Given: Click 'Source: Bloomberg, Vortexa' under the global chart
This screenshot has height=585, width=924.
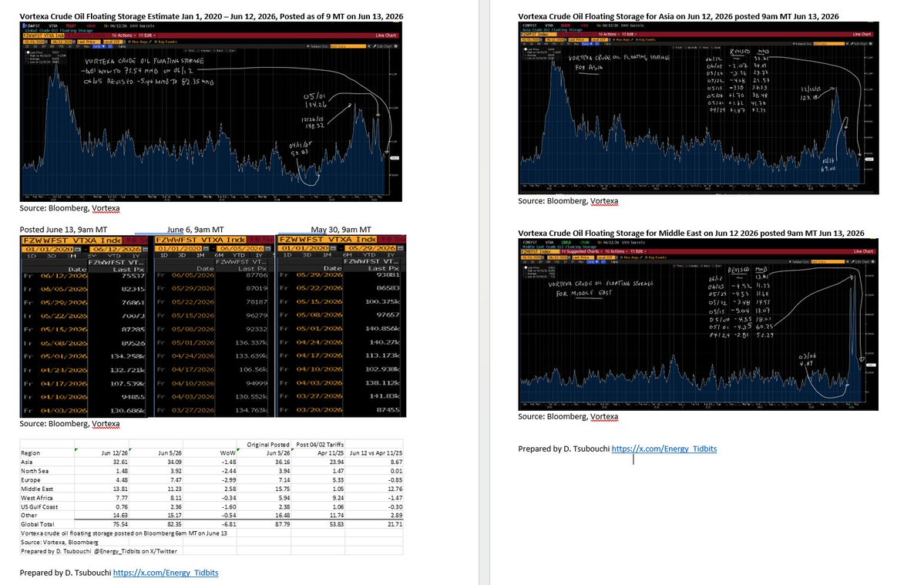Looking at the screenshot, I should [69, 209].
